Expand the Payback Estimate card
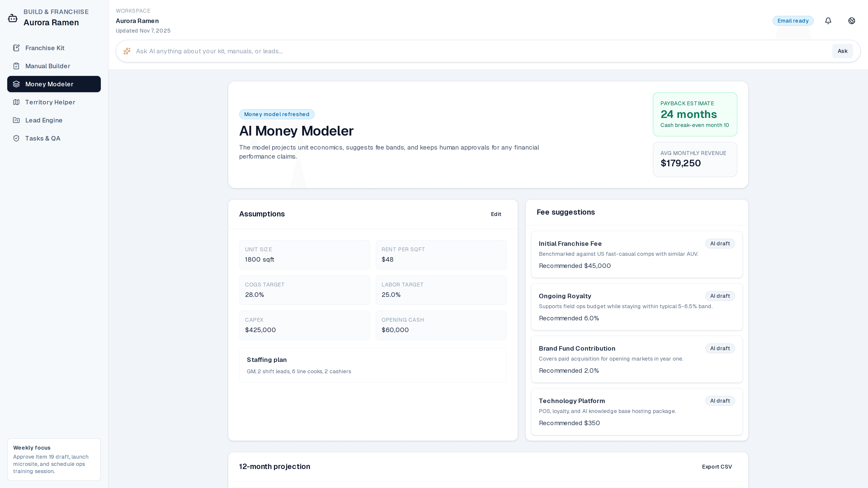 tap(694, 115)
